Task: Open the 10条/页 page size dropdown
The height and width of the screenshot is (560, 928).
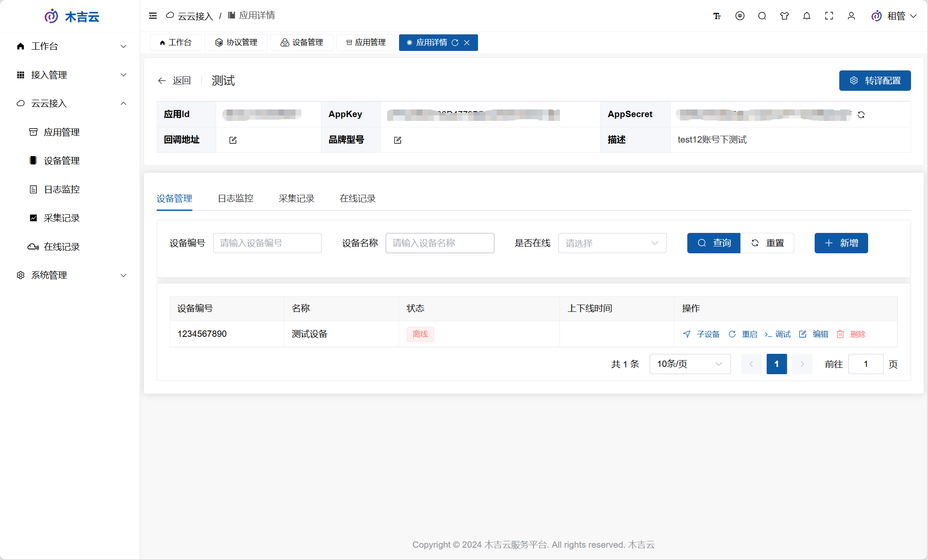Action: (x=690, y=364)
